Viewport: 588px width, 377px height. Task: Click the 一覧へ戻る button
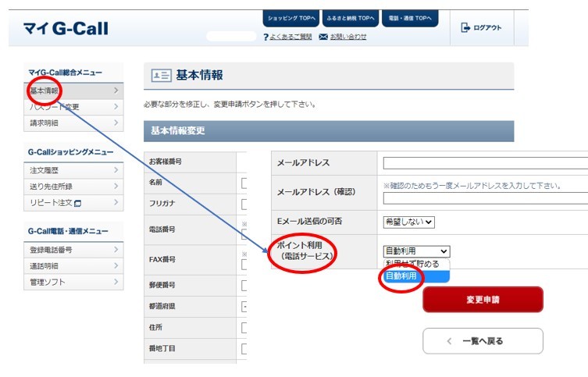click(483, 341)
